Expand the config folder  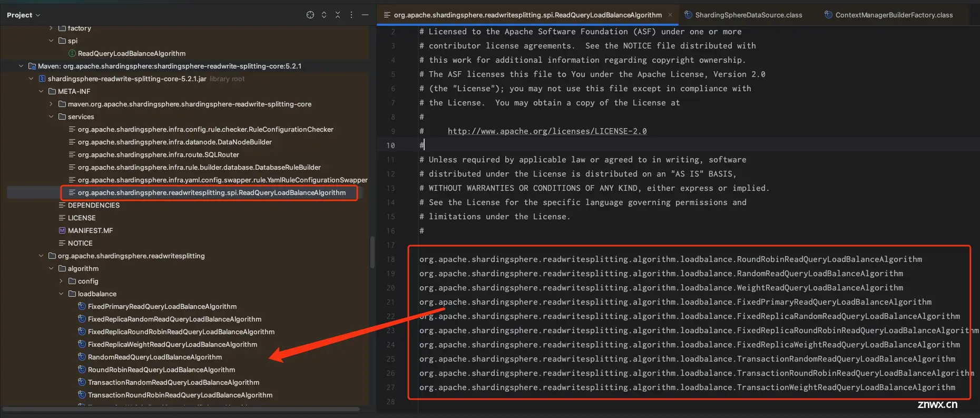61,281
